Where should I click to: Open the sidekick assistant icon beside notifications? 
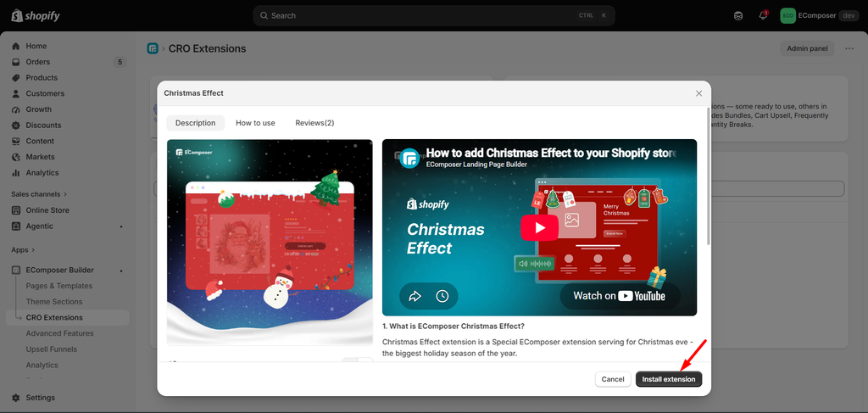(738, 15)
